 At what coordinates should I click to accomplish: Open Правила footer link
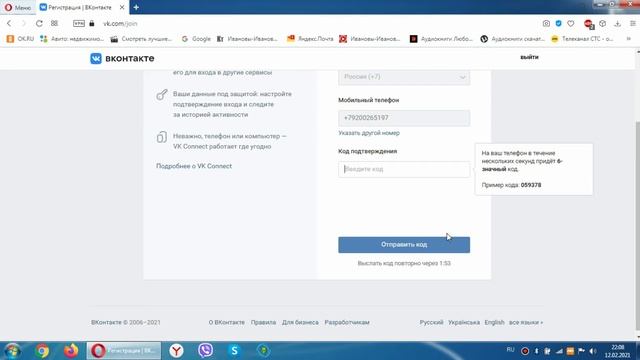(263, 322)
